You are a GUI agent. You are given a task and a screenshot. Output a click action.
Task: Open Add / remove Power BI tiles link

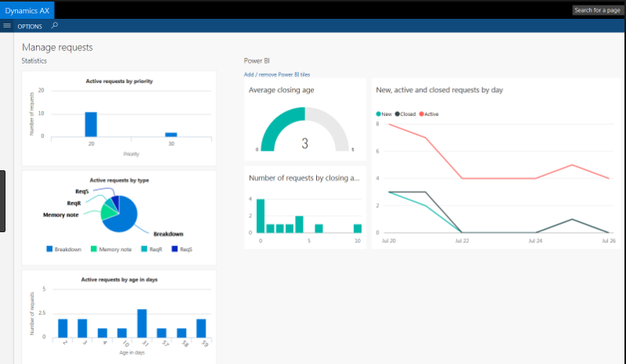pyautogui.click(x=277, y=75)
